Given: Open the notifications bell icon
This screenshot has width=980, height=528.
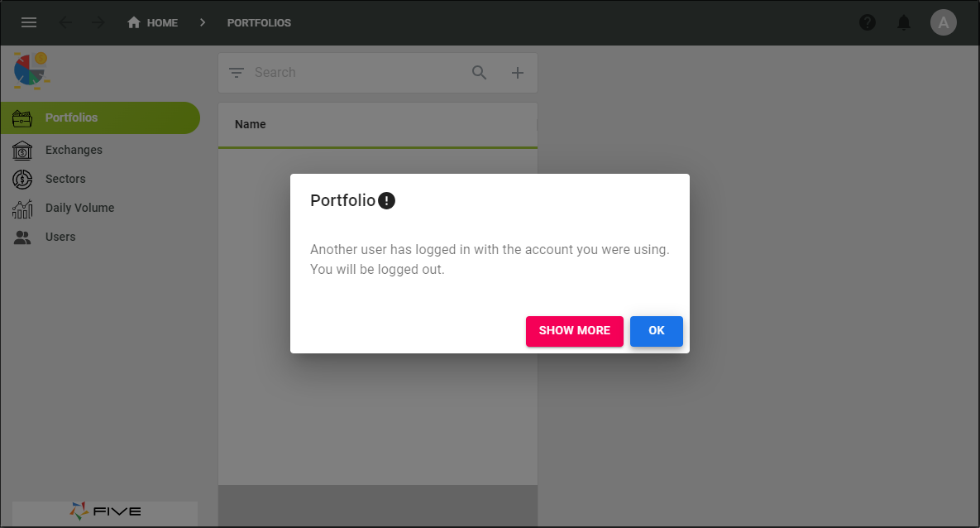Looking at the screenshot, I should coord(904,22).
